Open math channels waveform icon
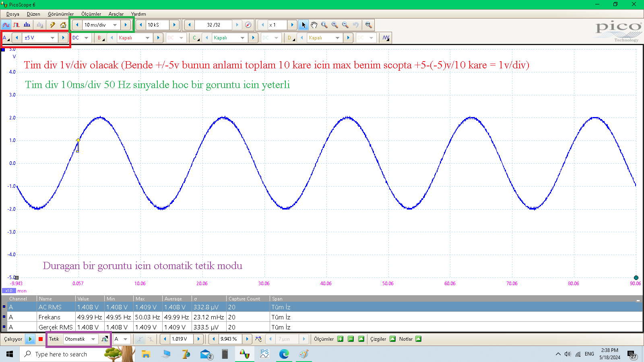Image resolution: width=644 pixels, height=362 pixels. pos(386,38)
